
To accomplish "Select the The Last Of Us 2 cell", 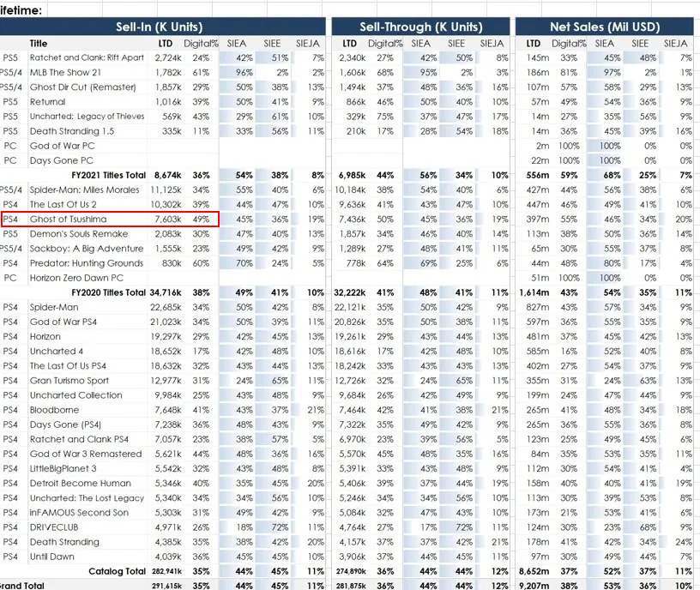I will point(64,205).
